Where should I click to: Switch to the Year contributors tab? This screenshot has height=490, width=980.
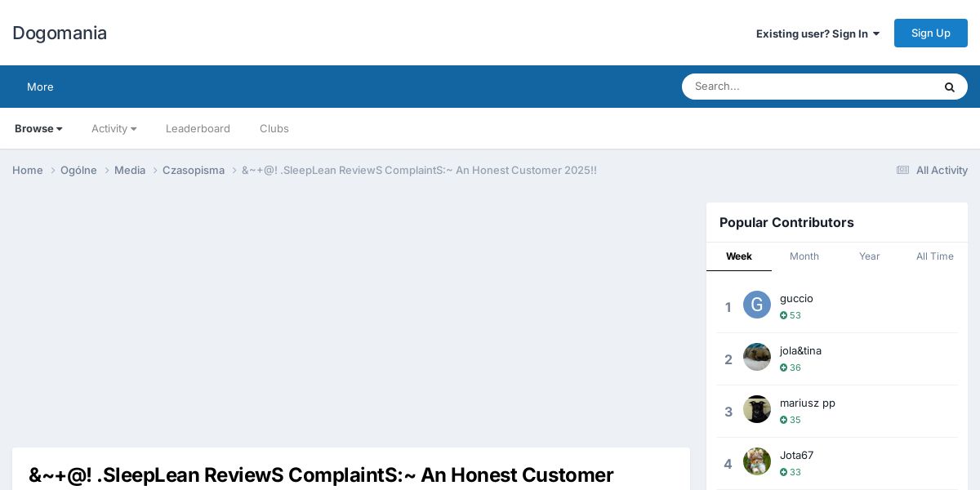(870, 256)
